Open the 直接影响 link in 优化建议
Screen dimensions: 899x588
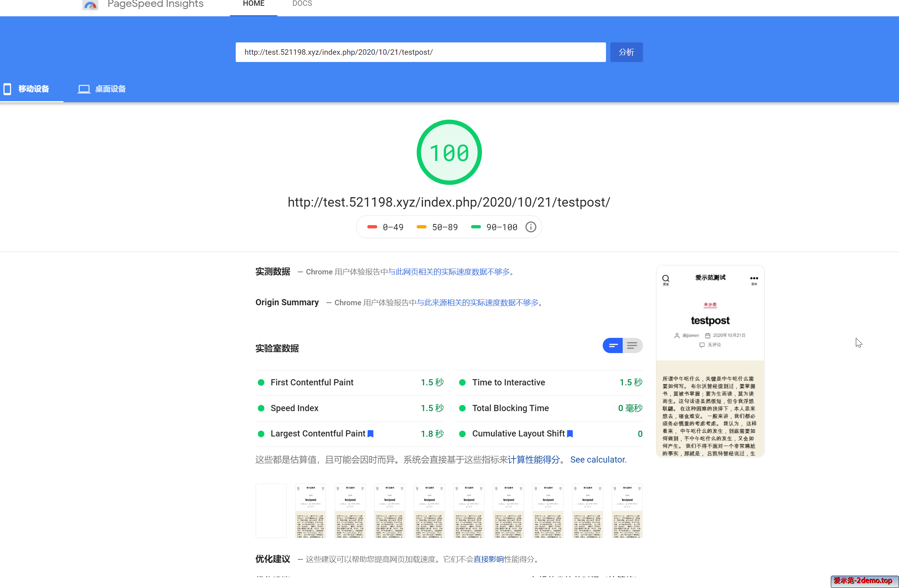click(488, 559)
